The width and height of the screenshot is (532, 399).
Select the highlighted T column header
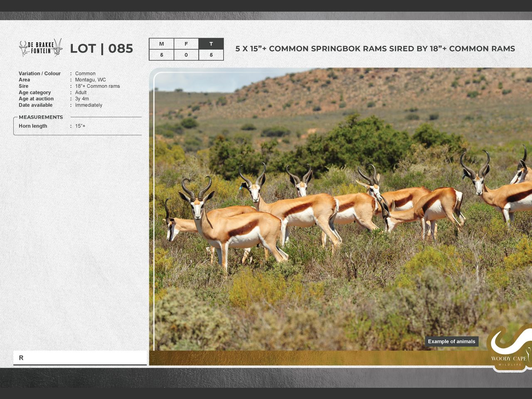(211, 44)
